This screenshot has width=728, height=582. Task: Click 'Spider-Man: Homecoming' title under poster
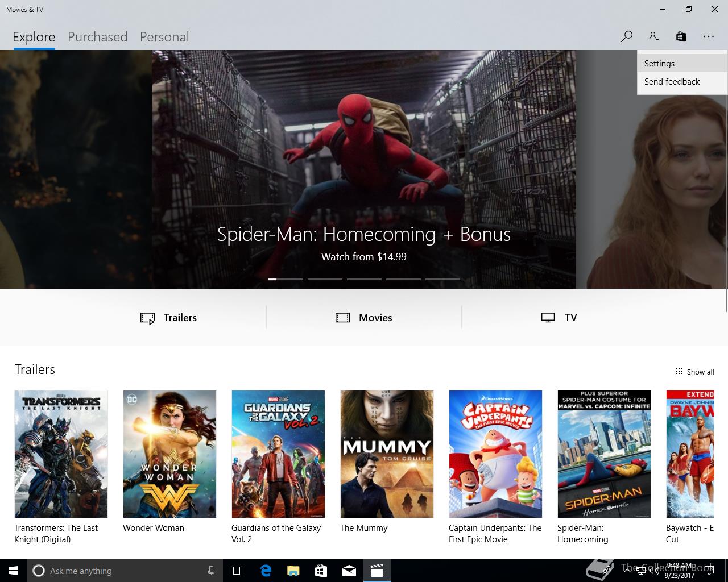[x=583, y=534]
